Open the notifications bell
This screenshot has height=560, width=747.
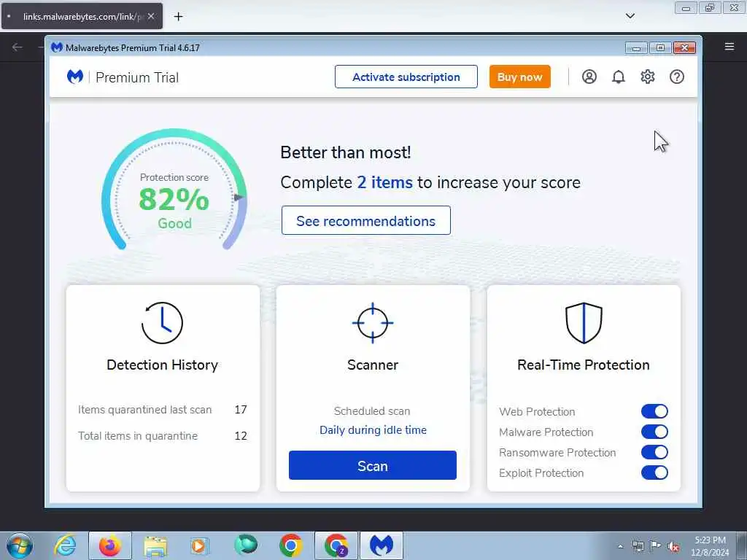pos(619,77)
